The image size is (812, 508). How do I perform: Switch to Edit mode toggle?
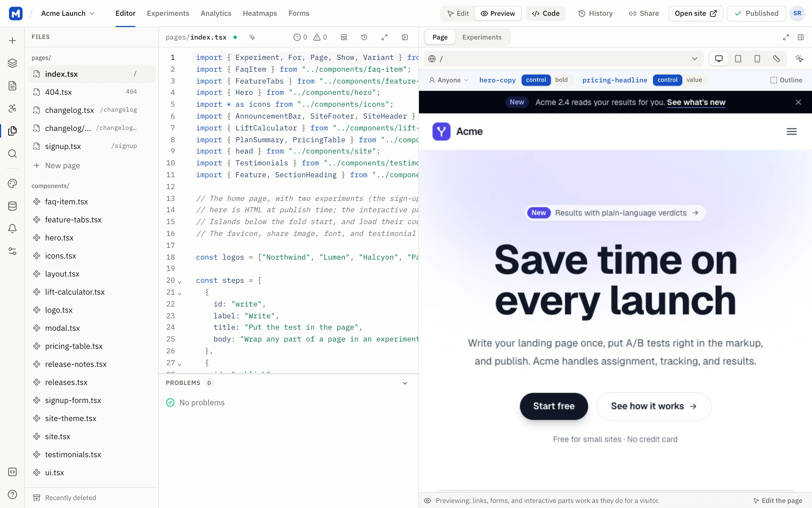(458, 14)
